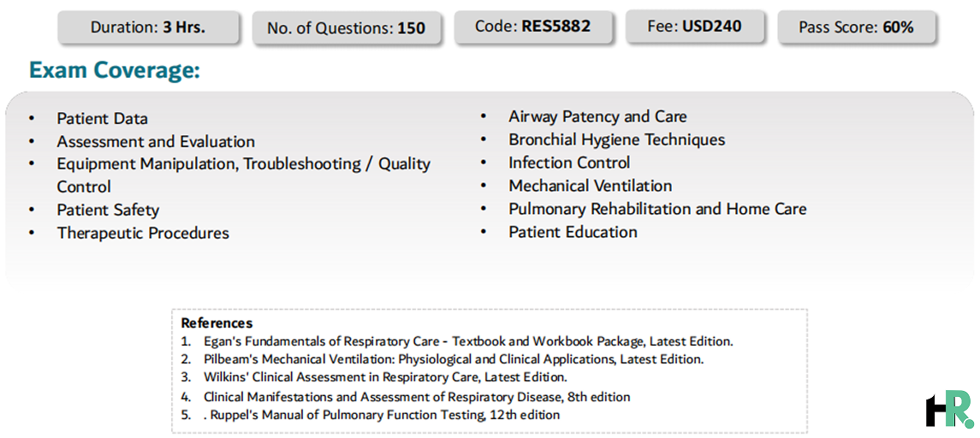The image size is (980, 438).
Task: Click the Exam Coverage heading
Action: click(x=114, y=70)
